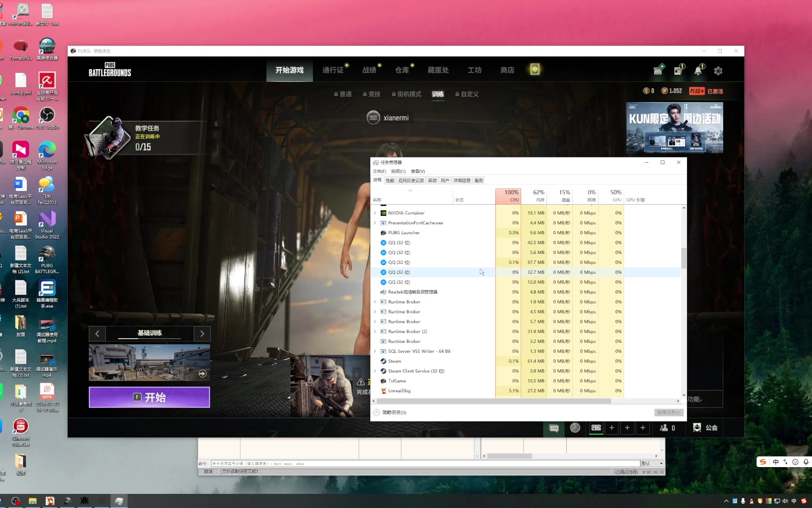
Task: Open the news icon in PUBG header
Action: pos(678,71)
